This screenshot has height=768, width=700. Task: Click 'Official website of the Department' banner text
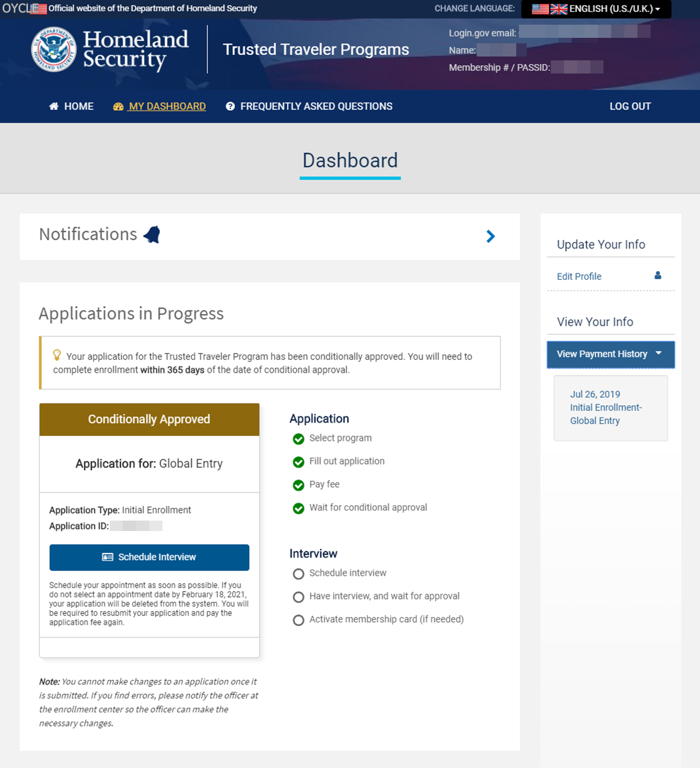(x=153, y=9)
